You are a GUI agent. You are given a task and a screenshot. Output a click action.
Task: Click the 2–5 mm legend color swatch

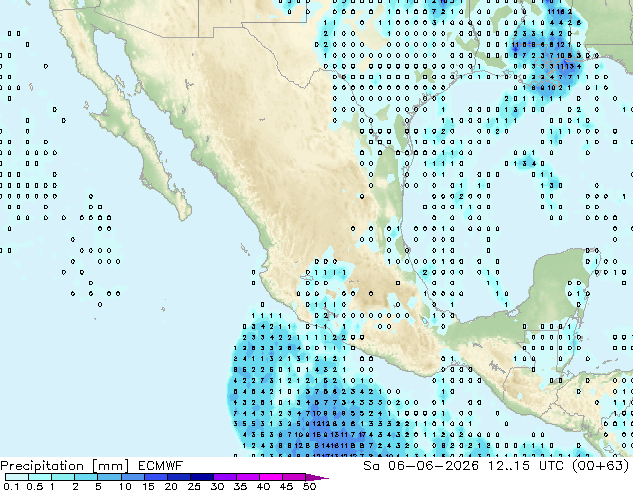click(x=86, y=477)
